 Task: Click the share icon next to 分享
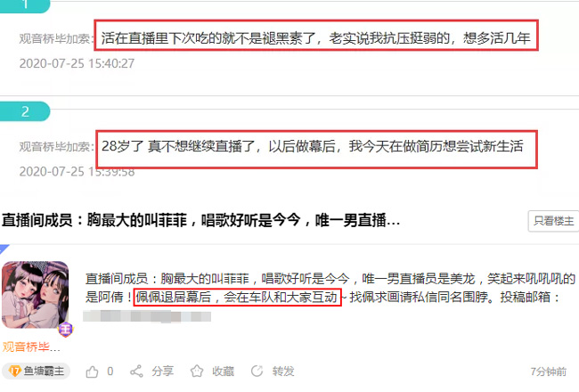point(136,371)
